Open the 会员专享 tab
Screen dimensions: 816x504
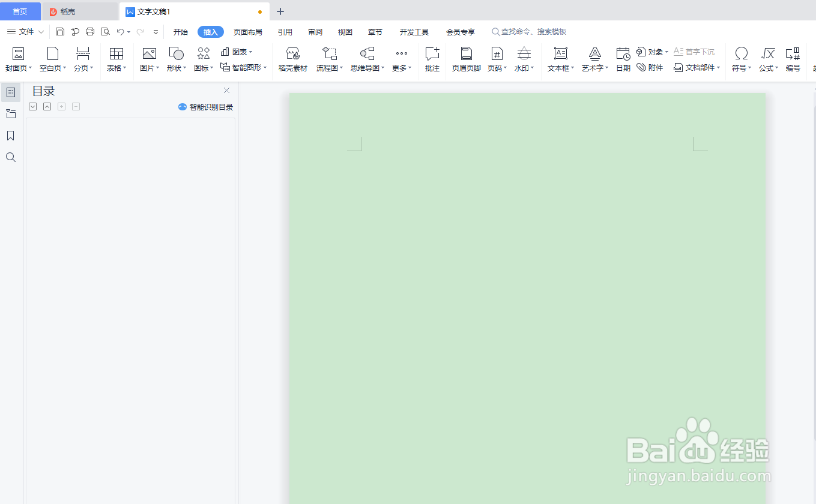point(461,32)
